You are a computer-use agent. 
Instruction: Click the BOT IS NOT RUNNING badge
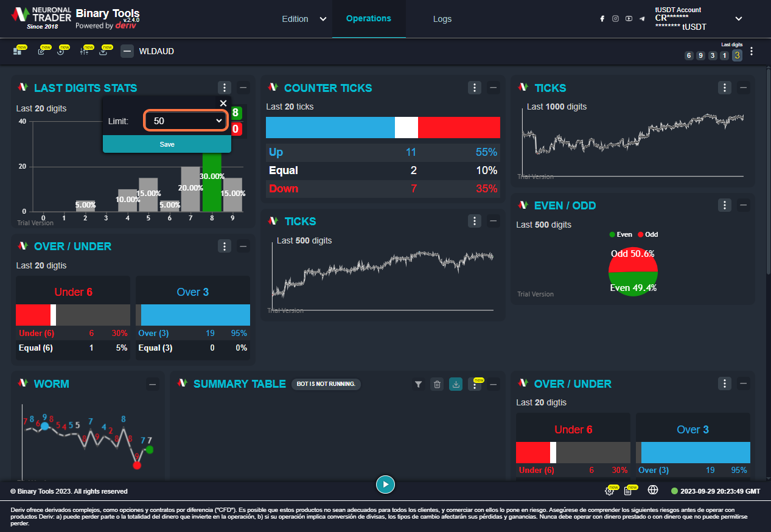tap(326, 384)
